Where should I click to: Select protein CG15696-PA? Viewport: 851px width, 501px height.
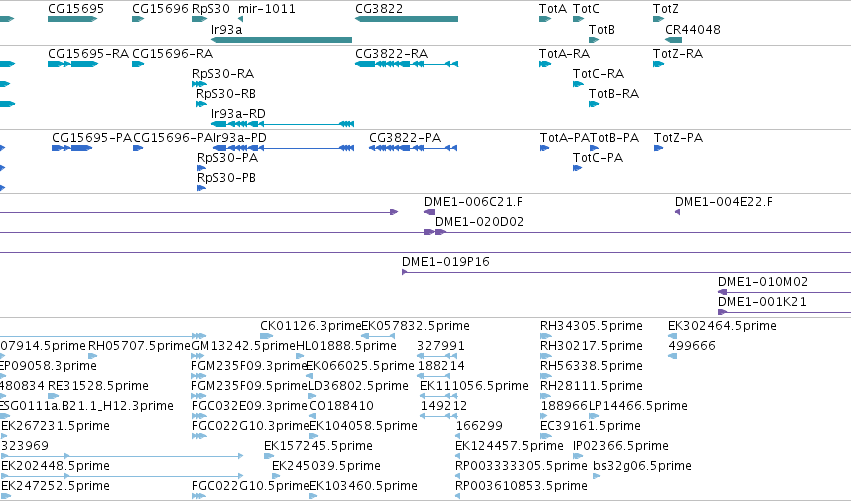pos(173,138)
